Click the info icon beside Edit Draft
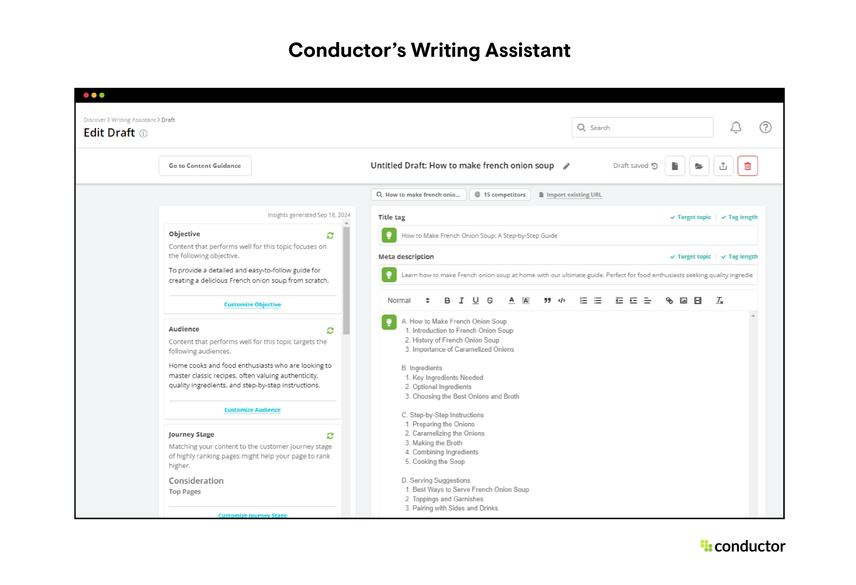The image size is (856, 585). [x=143, y=133]
